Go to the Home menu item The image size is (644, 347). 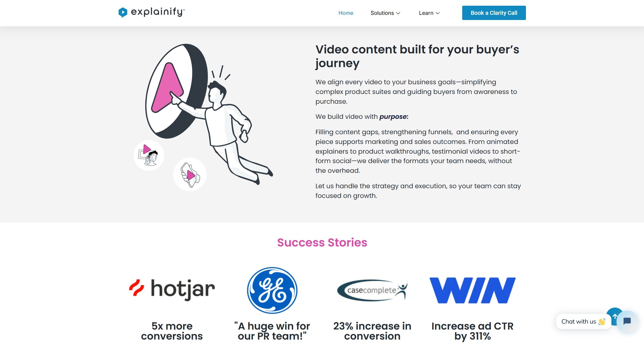[346, 13]
